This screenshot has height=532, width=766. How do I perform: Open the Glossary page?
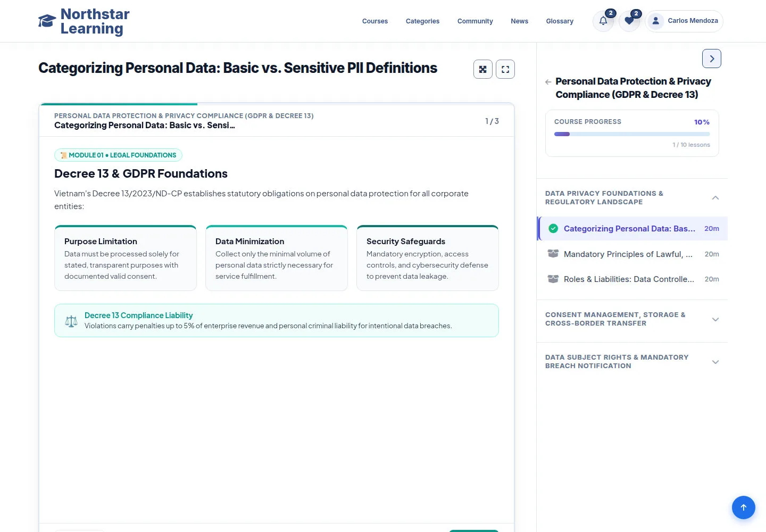(560, 21)
